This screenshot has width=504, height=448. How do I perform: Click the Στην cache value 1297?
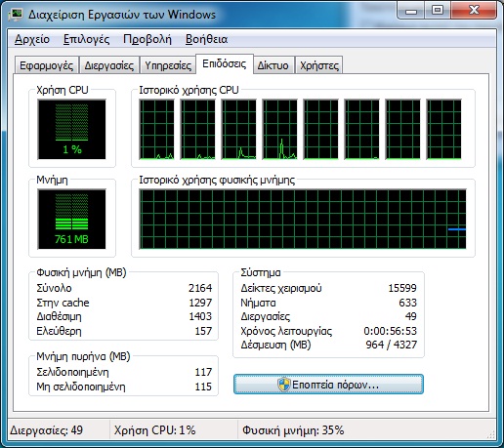[200, 303]
